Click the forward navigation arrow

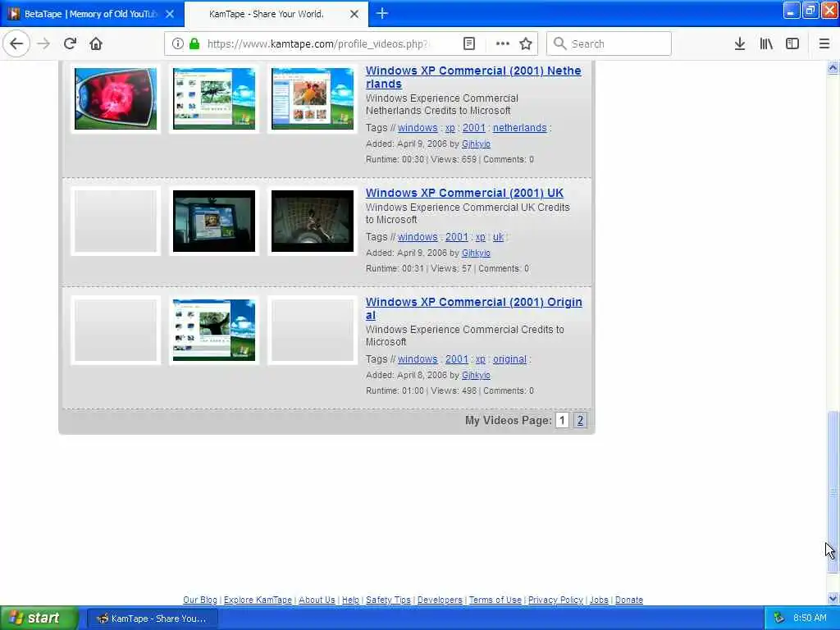(44, 43)
